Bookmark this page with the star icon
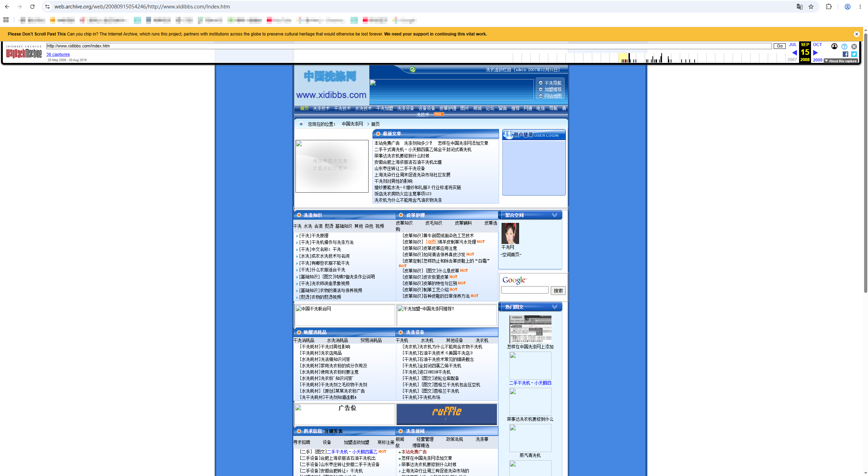The image size is (868, 476). [811, 7]
